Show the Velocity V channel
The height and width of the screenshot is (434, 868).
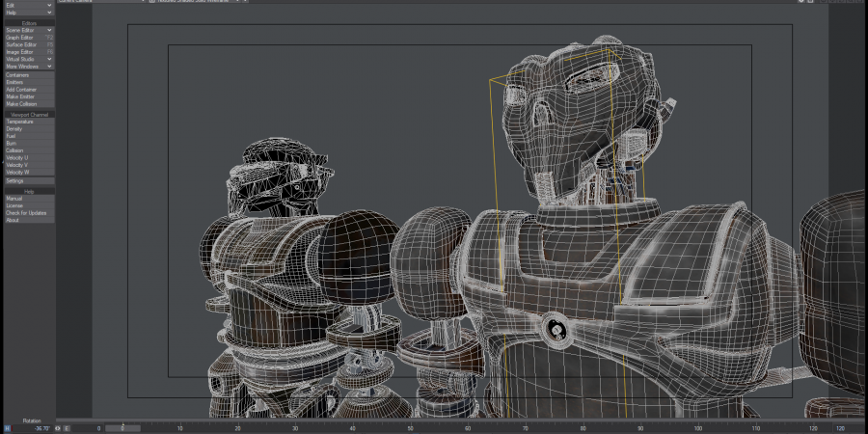click(29, 164)
